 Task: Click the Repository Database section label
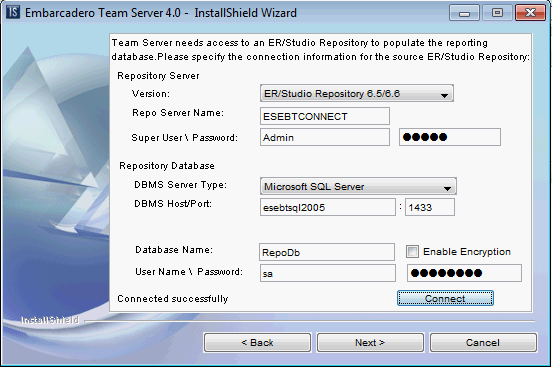click(x=167, y=166)
